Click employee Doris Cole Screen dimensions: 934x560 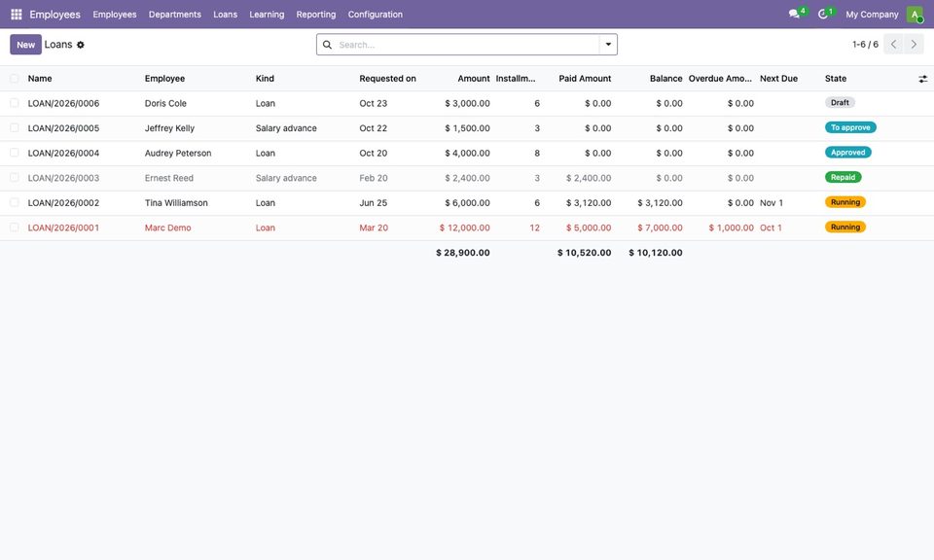click(165, 103)
